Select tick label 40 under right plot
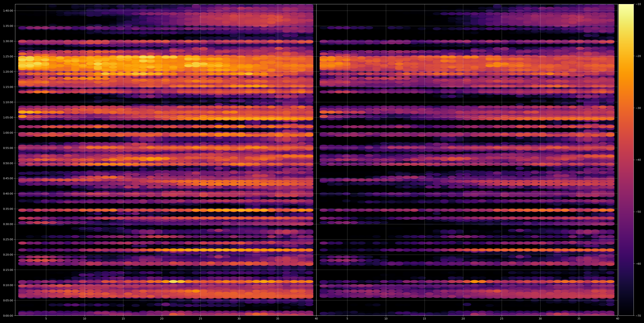This screenshot has height=323, width=644. 618,319
